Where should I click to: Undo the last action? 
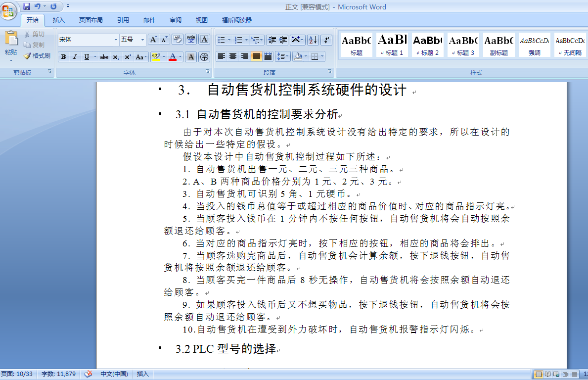click(x=37, y=6)
